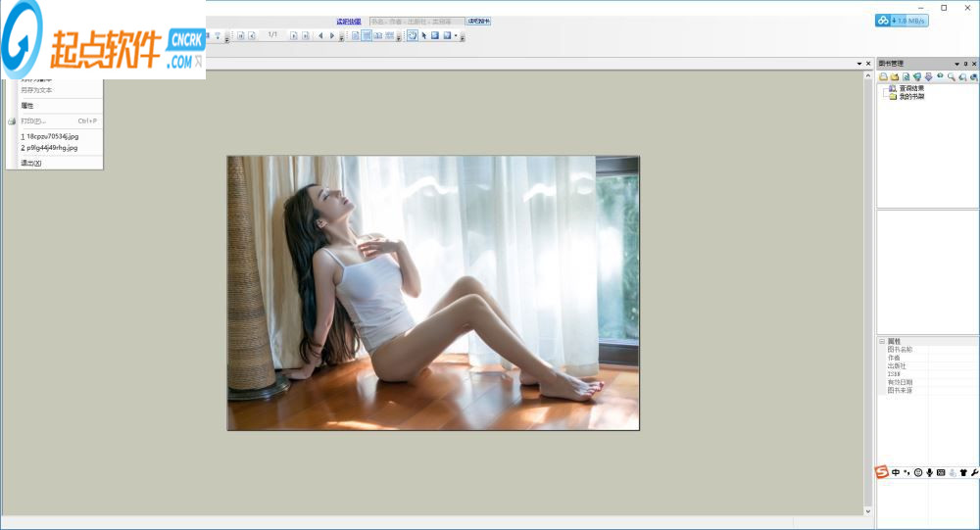Toggle highlighted continuous page view icon
The image size is (980, 530).
point(367,35)
